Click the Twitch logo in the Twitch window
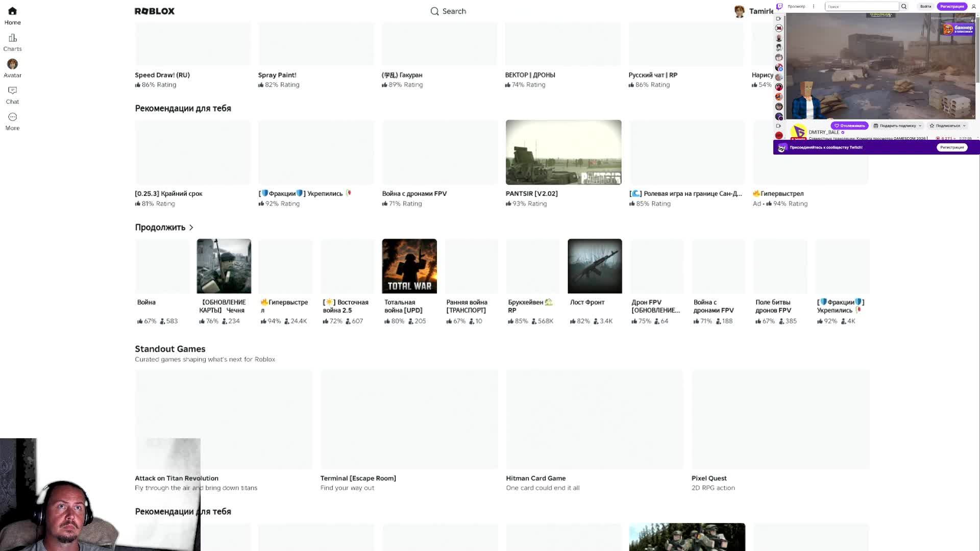980x551 pixels. pos(779,7)
